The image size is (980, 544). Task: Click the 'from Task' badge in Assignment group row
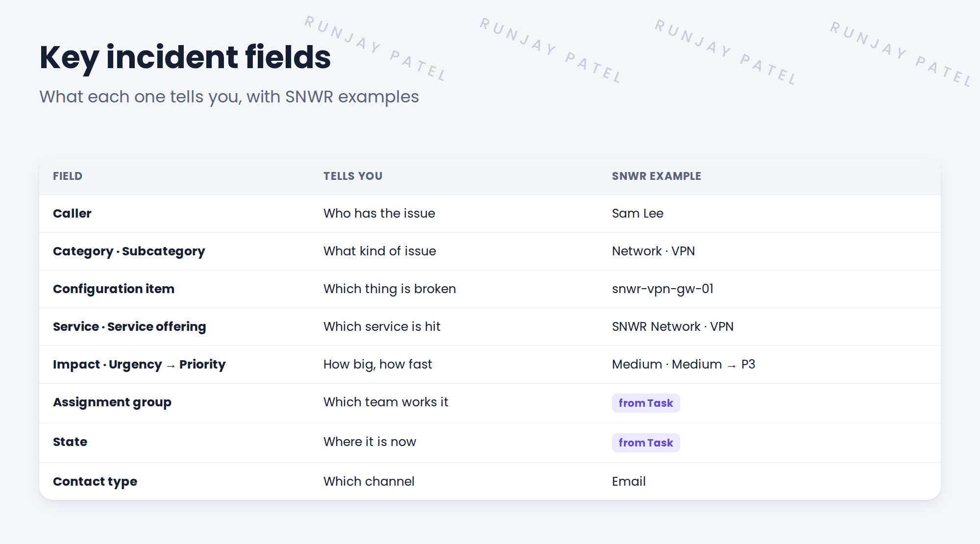(x=646, y=403)
